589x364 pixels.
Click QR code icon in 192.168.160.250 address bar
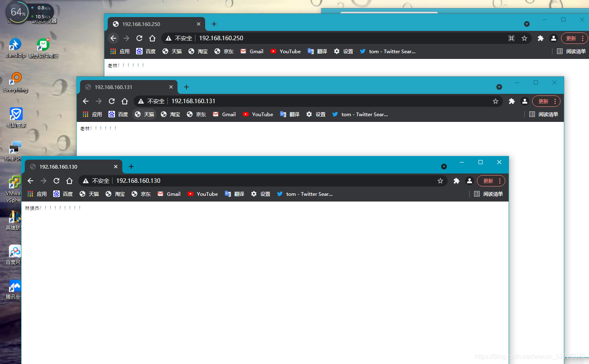[511, 38]
